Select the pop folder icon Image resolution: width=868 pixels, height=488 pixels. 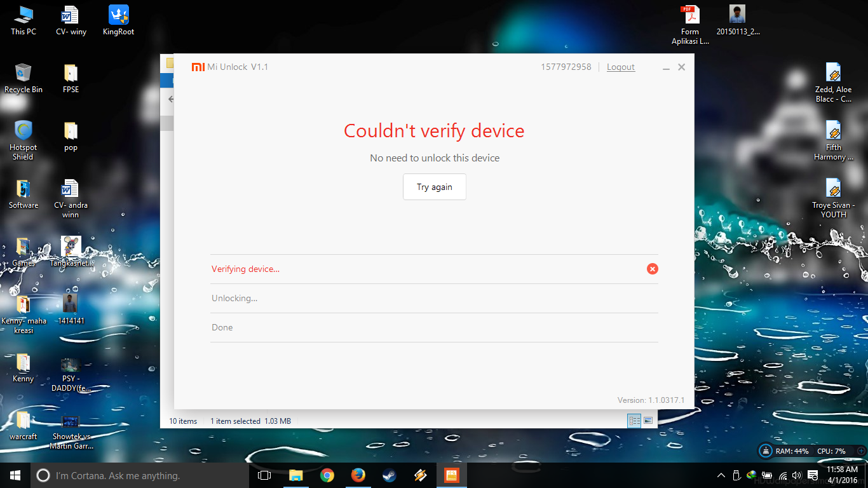pyautogui.click(x=71, y=136)
